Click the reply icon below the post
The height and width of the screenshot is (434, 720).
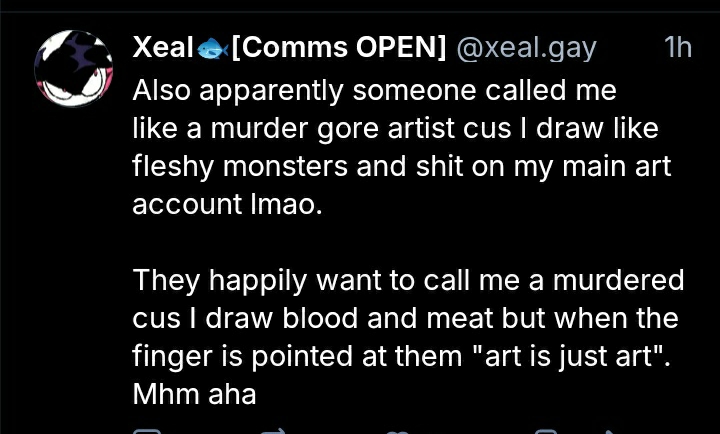148,430
